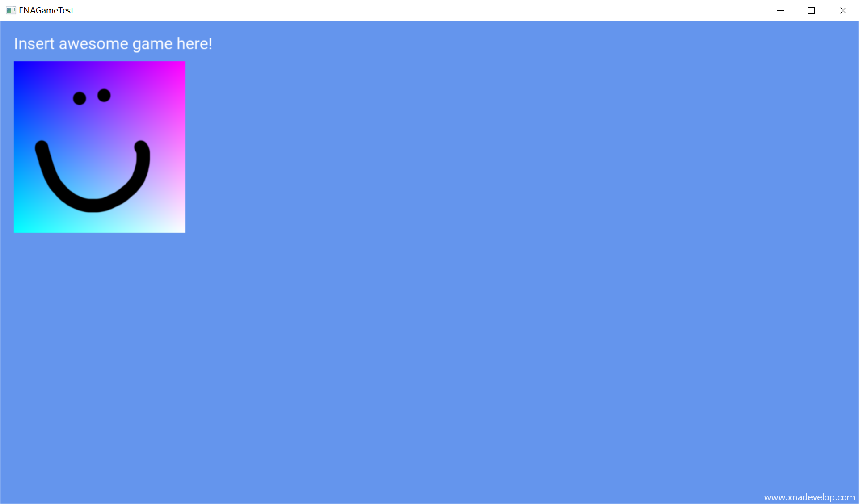Viewport: 859px width, 504px height.
Task: Click the FNAGameTest window icon
Action: click(x=11, y=10)
